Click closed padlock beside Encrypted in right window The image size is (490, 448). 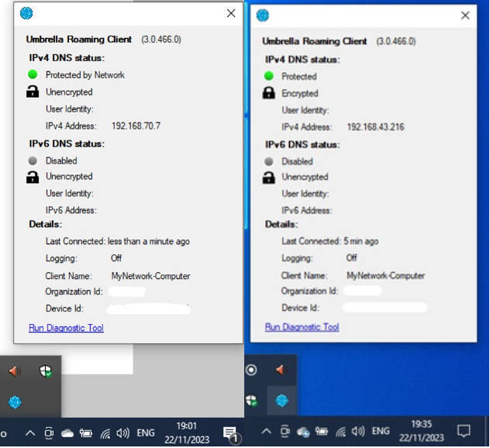(269, 93)
